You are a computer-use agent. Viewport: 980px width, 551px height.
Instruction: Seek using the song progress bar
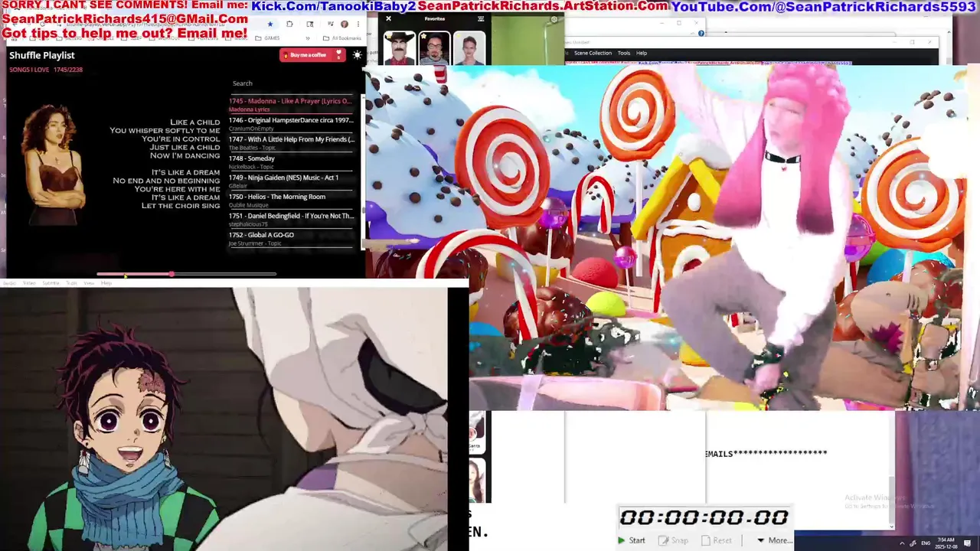pos(186,274)
